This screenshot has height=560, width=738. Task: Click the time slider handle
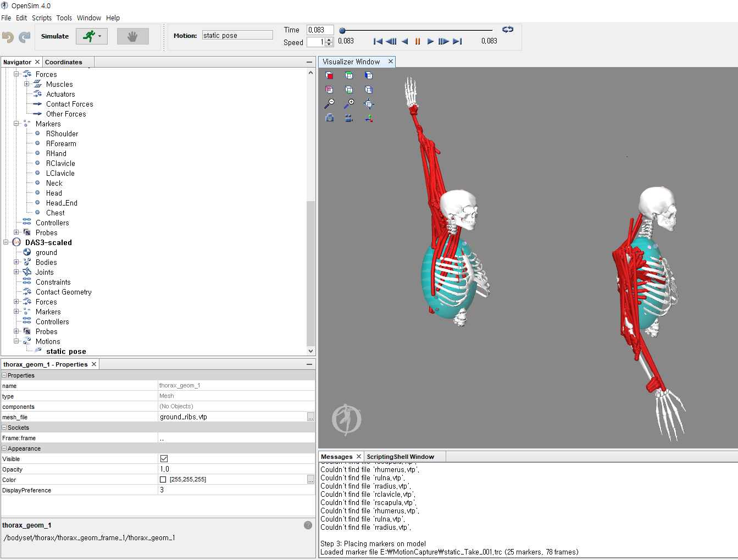click(x=342, y=31)
